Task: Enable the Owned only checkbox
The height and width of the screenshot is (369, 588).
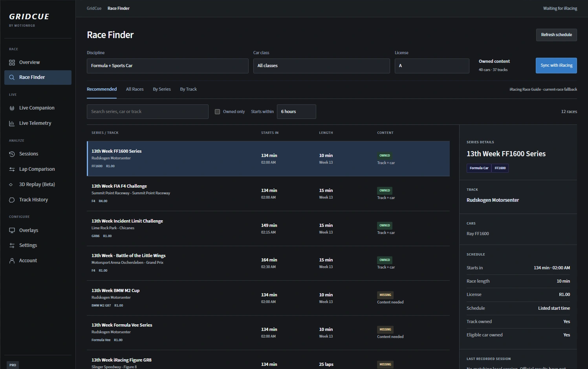Action: [x=217, y=112]
